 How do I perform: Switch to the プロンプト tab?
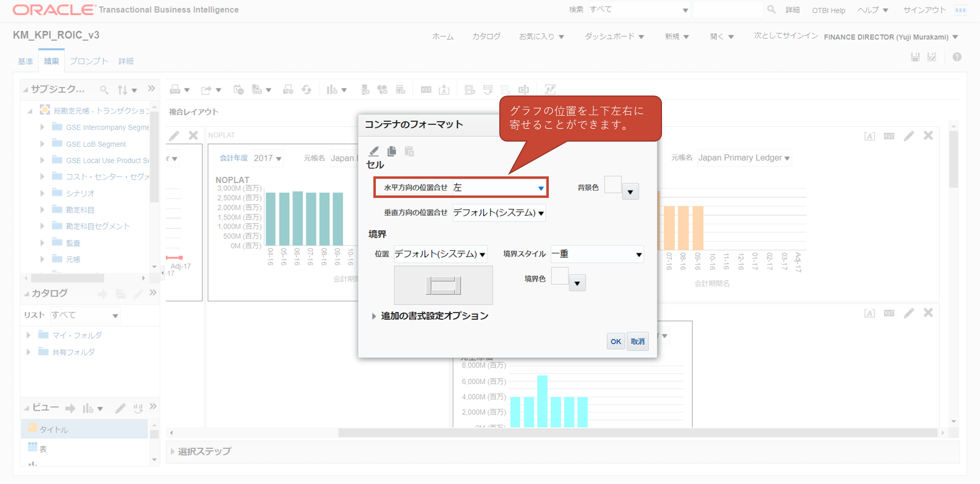click(89, 61)
